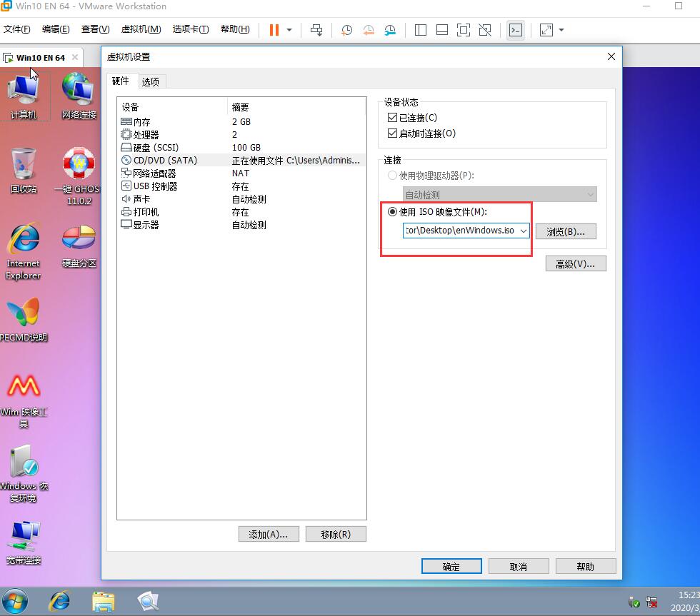
Task: Click the VMware pause VM icon
Action: (x=274, y=30)
